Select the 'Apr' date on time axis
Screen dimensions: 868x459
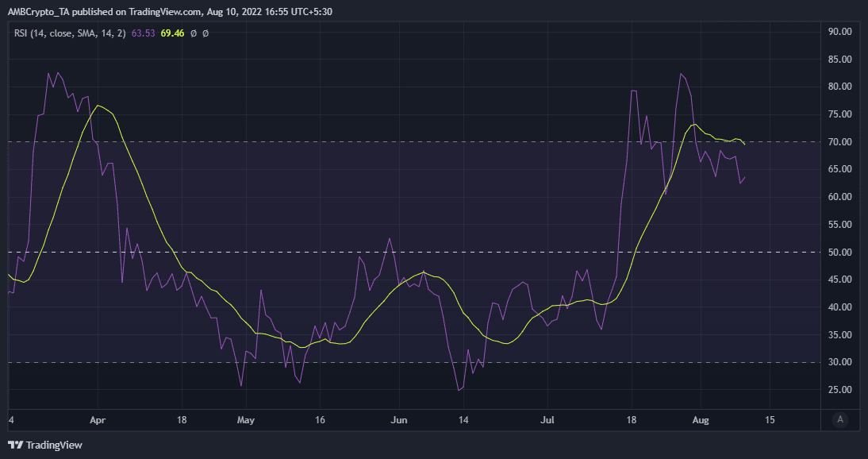point(98,418)
